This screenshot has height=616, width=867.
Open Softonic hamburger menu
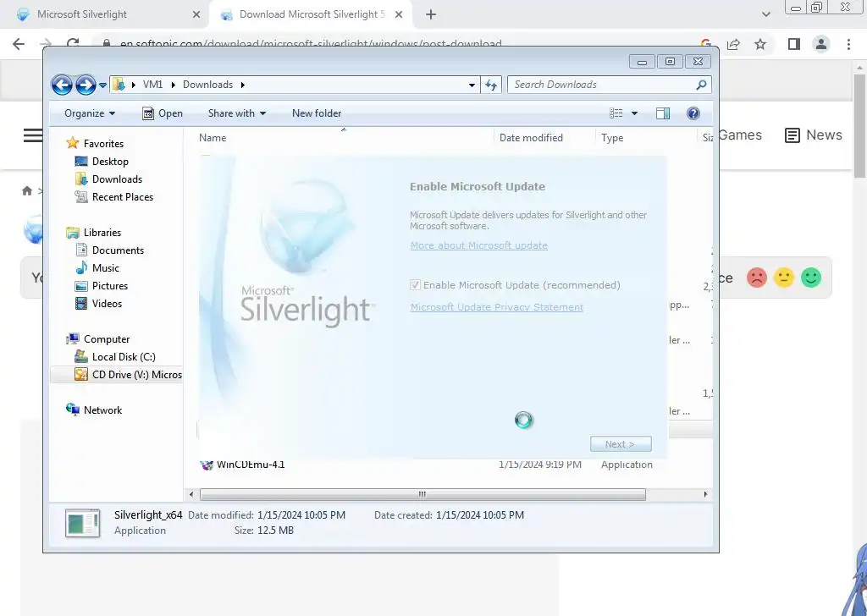33,135
